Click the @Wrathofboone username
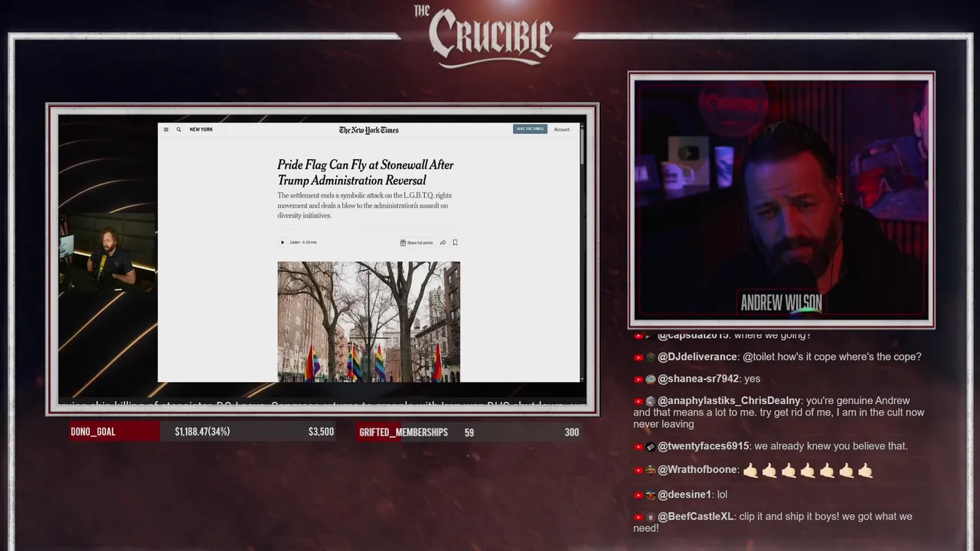 tap(697, 470)
